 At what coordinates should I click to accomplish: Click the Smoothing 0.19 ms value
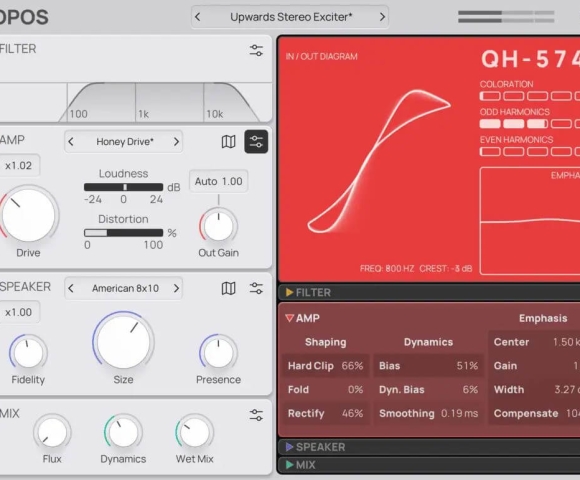pyautogui.click(x=459, y=413)
